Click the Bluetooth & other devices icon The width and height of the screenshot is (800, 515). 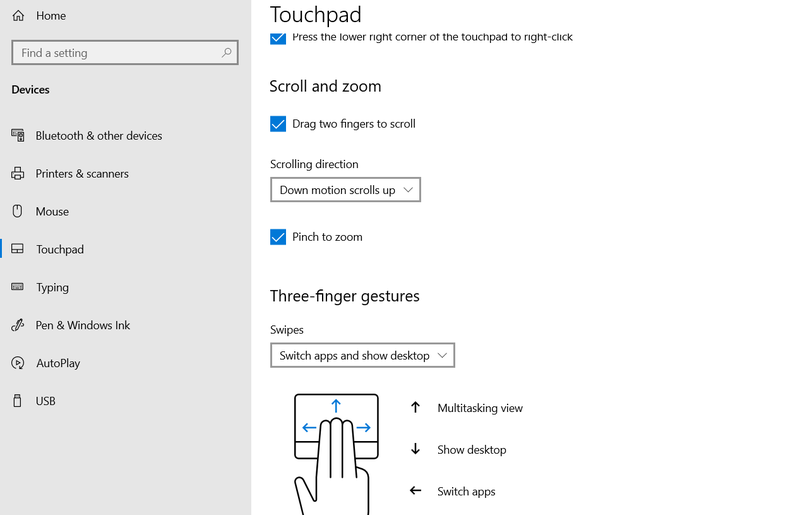coord(18,135)
